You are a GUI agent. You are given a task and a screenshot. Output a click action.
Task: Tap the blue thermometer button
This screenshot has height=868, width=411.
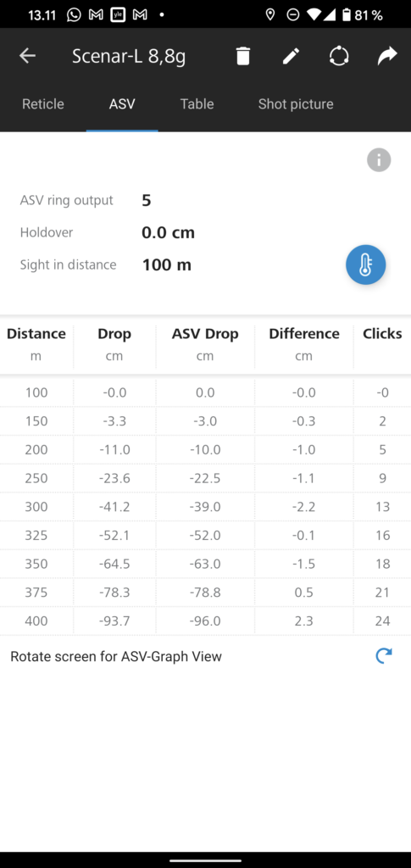click(365, 264)
